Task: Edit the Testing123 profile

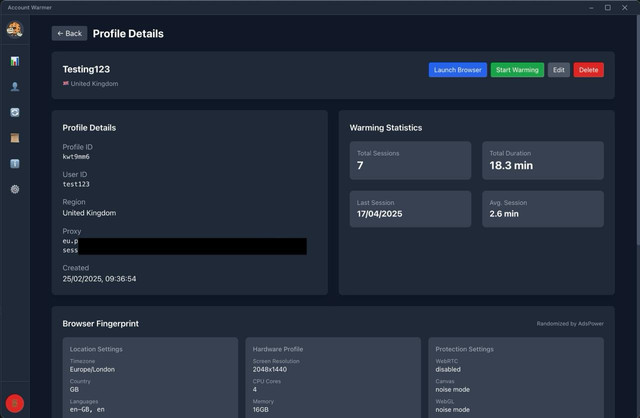Action: pos(559,70)
